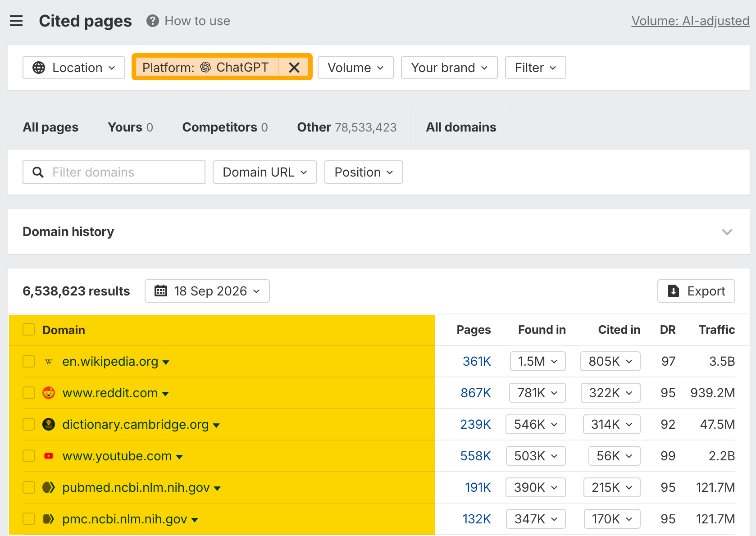756x536 pixels.
Task: Toggle the select-all Domain checkbox
Action: click(29, 330)
